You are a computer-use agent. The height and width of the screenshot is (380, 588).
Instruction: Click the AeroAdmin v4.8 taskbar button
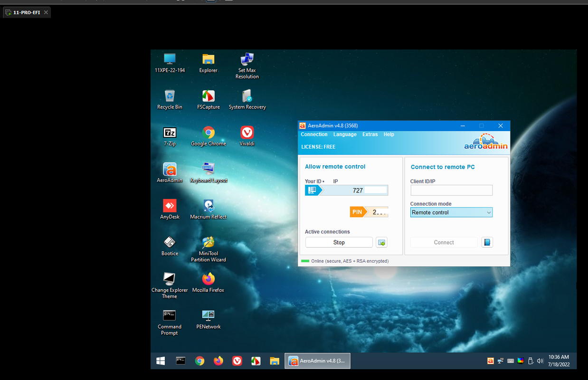coord(317,361)
